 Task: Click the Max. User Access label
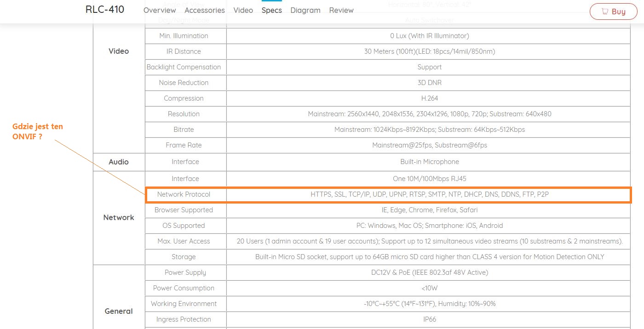pos(184,241)
